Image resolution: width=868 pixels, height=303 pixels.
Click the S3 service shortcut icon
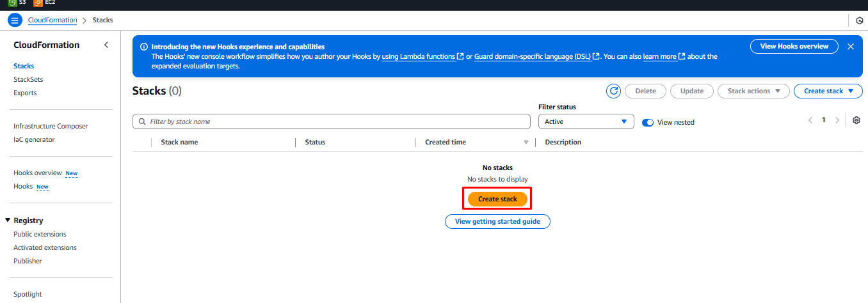pyautogui.click(x=12, y=3)
